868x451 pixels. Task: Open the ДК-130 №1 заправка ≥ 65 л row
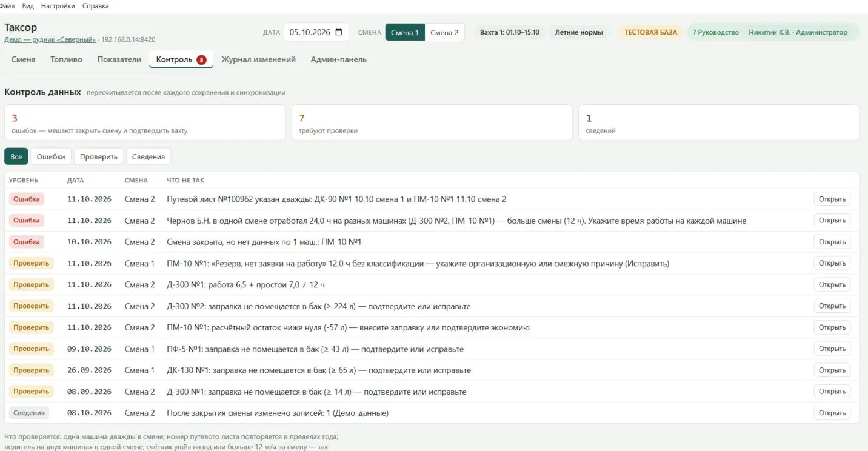[832, 370]
